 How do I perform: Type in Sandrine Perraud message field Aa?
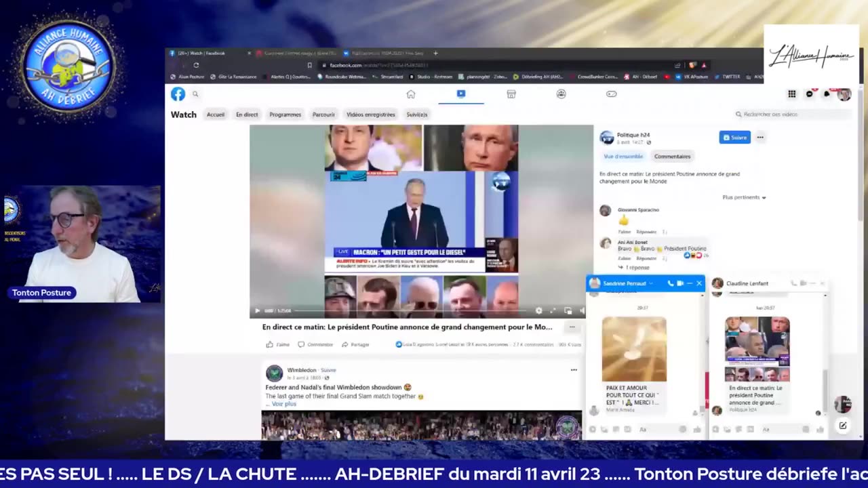[x=658, y=429]
